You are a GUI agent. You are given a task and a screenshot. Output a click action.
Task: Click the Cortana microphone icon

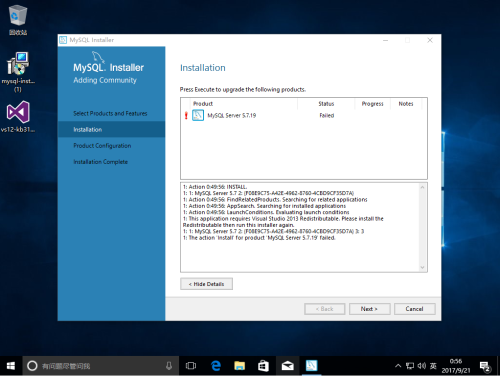pos(169,366)
